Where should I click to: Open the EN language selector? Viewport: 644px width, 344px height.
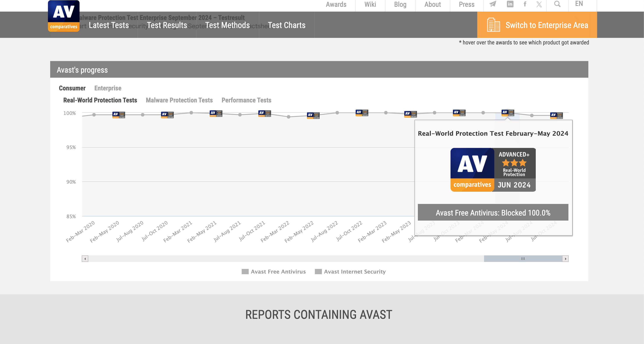(x=579, y=4)
